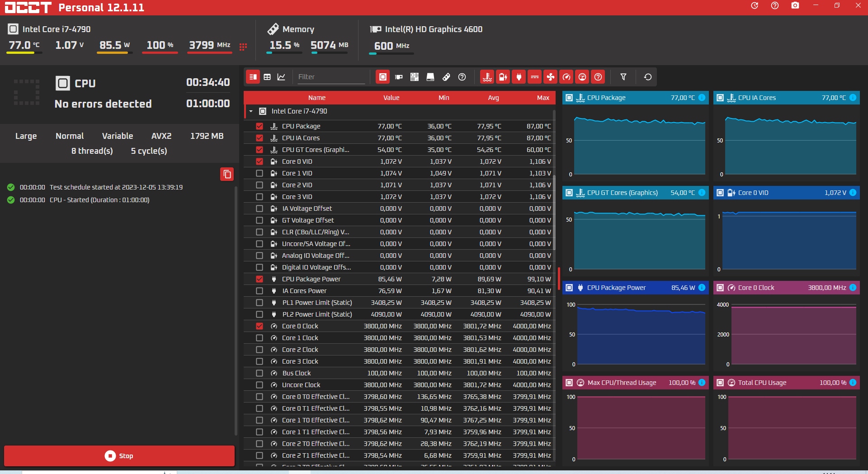Image resolution: width=868 pixels, height=474 pixels.
Task: Toggle CPU sensor filter
Action: pos(383,77)
